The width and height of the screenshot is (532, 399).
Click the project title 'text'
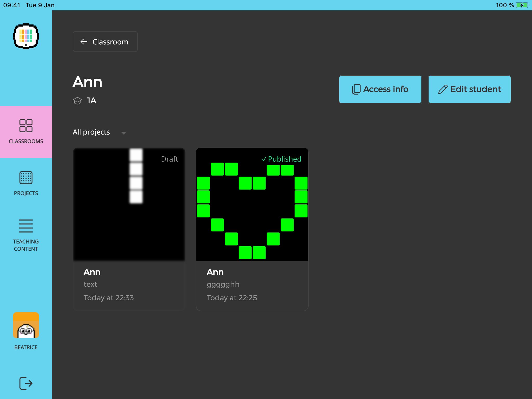click(x=90, y=284)
